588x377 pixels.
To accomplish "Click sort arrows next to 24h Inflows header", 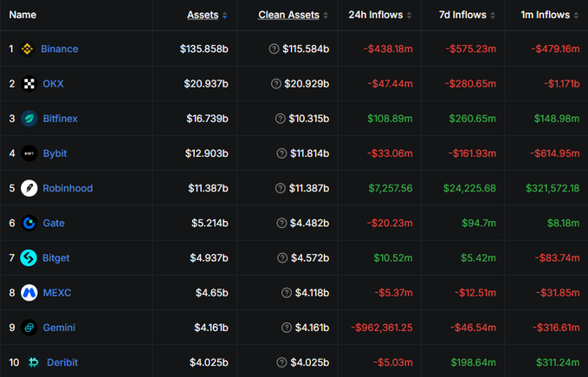I will tap(409, 16).
